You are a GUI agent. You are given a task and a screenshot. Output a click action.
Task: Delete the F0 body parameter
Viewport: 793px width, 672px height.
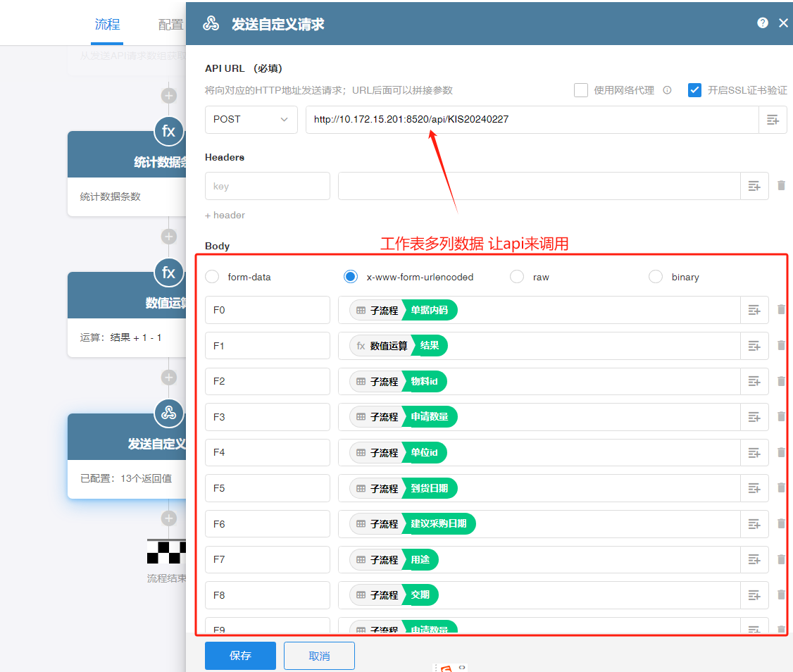point(781,310)
